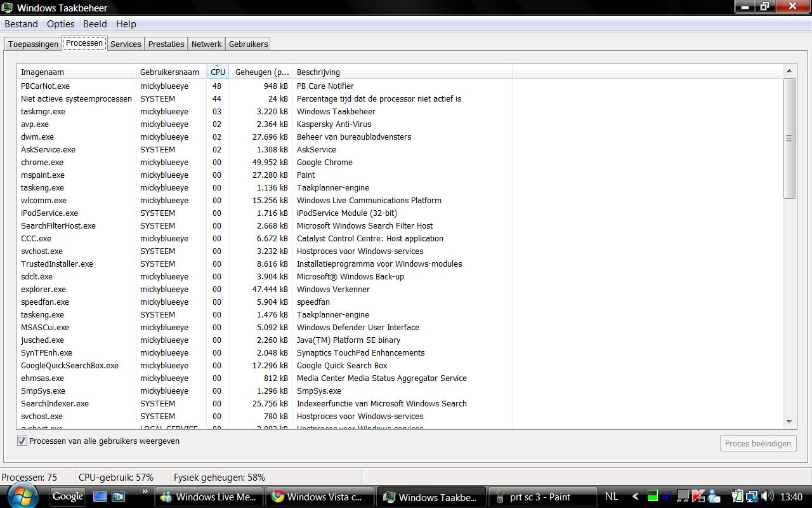Viewport: 812px width, 508px height.
Task: Select the CCC.exe process
Action: 265,238
